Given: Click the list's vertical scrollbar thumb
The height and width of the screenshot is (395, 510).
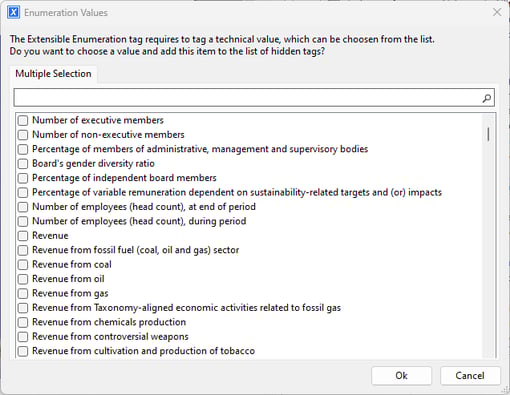Looking at the screenshot, I should 488,134.
